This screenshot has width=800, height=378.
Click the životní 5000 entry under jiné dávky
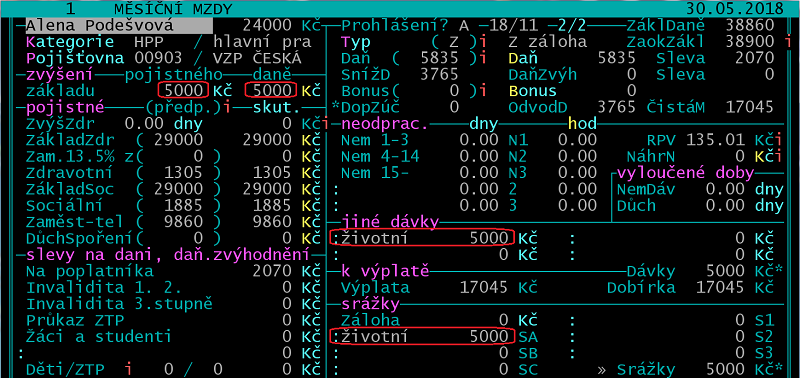[421, 238]
